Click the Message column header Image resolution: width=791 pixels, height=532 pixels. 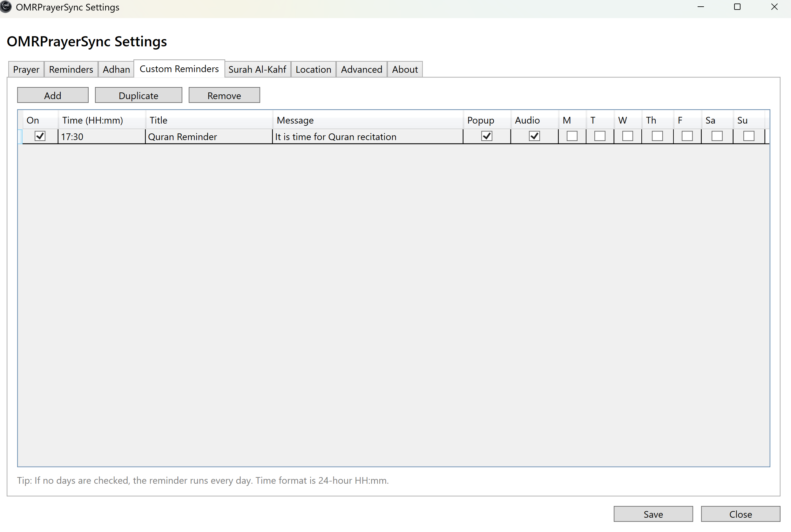click(x=368, y=120)
